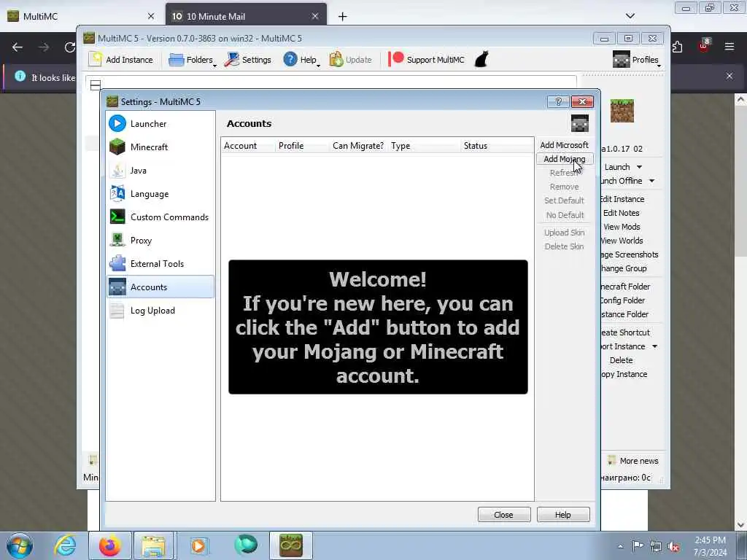
Task: Click View Mods in instance sidebar
Action: click(622, 227)
